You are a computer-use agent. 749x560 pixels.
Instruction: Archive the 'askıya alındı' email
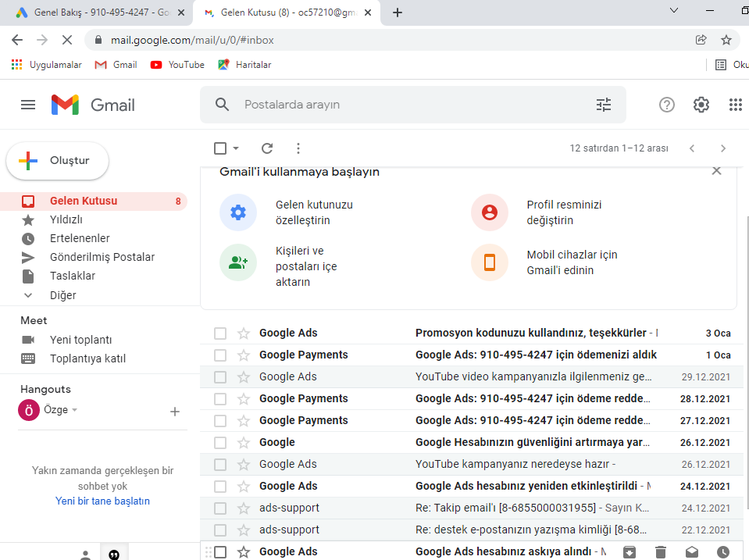630,552
